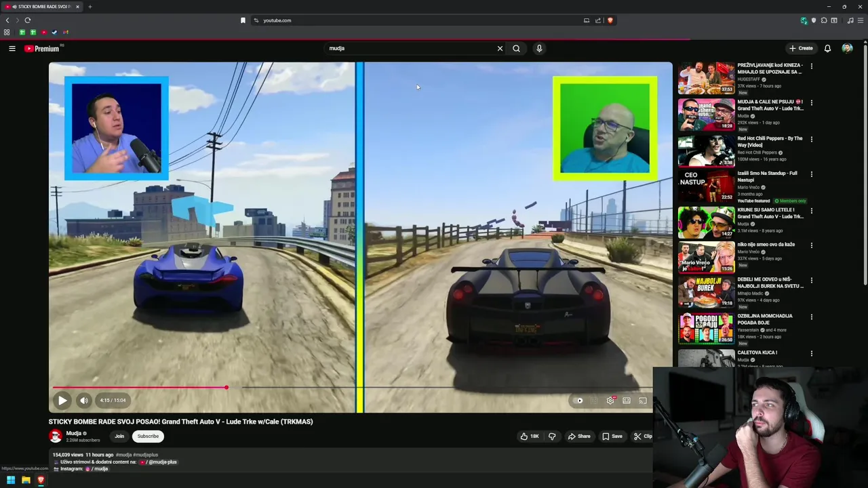The width and height of the screenshot is (868, 488).
Task: Open options for OZBILJNA MOMCHADIJA video
Action: (811, 317)
